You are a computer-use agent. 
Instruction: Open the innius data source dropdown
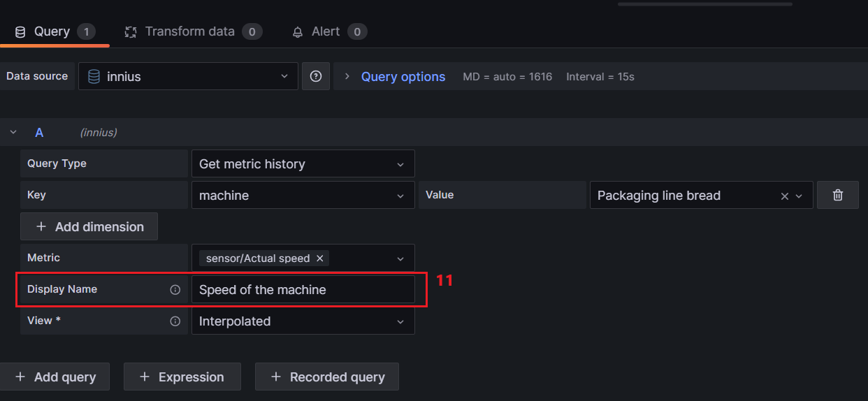(188, 76)
